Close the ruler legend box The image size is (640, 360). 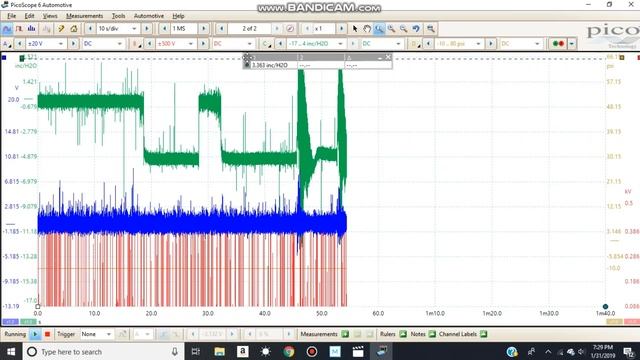pos(388,57)
